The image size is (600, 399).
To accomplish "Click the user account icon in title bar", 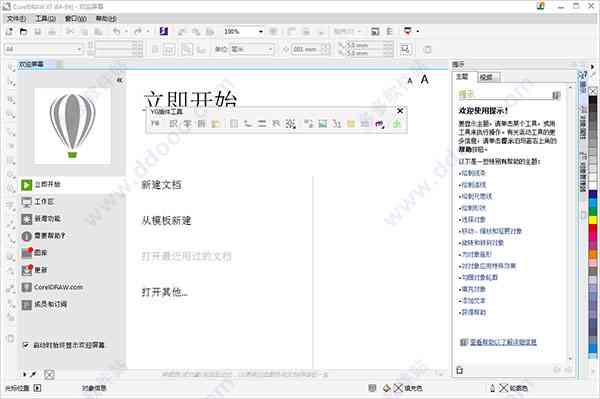I will (541, 6).
